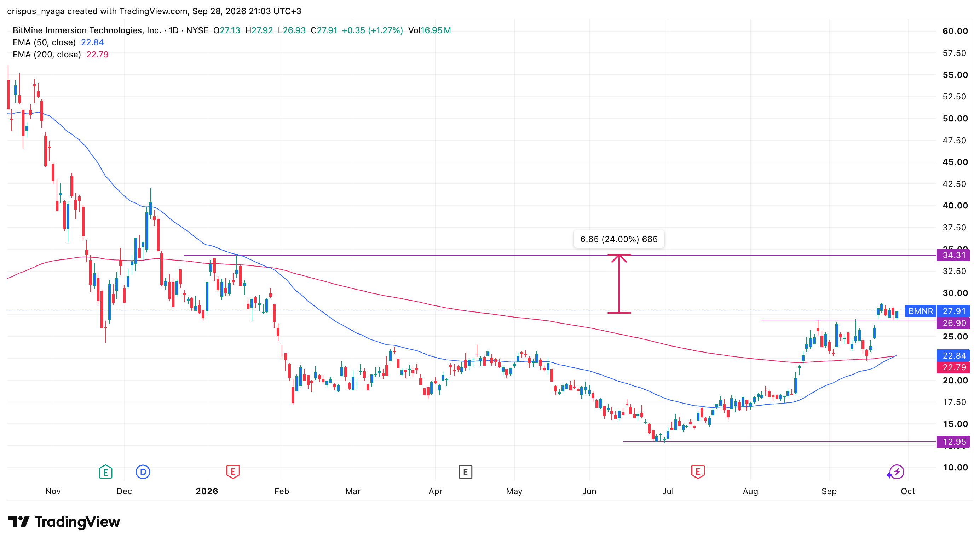The height and width of the screenshot is (543, 980).
Task: Click the C27.91 close value in header
Action: 324,30
